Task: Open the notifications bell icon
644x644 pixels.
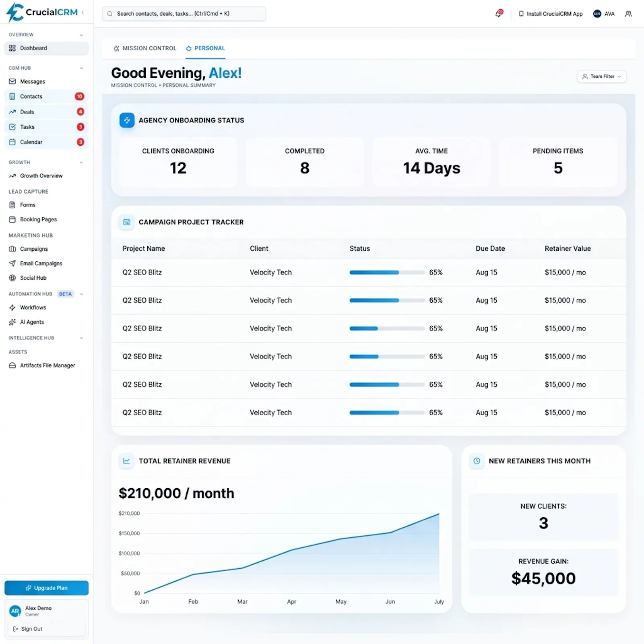Action: pos(499,13)
